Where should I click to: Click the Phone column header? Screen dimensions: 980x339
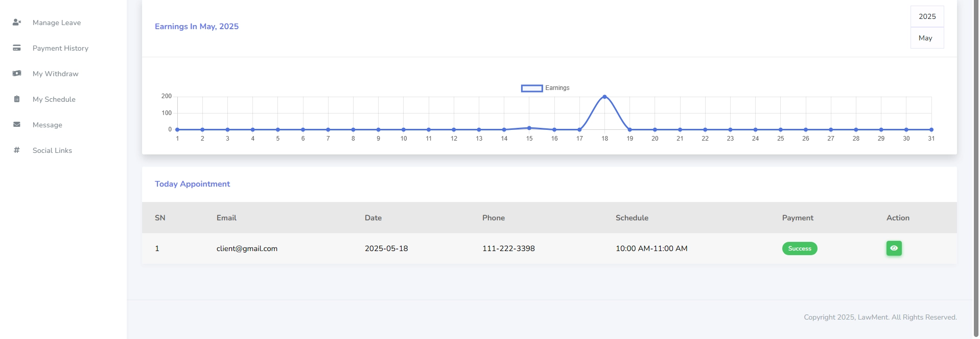[494, 218]
